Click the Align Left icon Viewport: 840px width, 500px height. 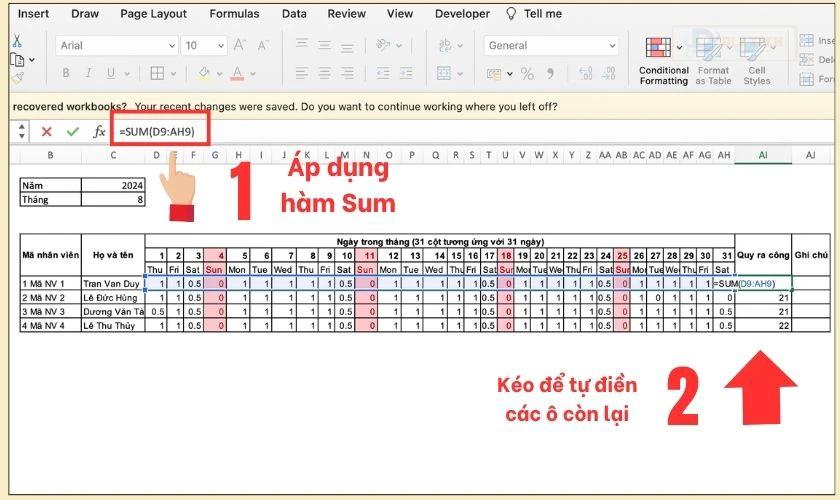coord(302,73)
